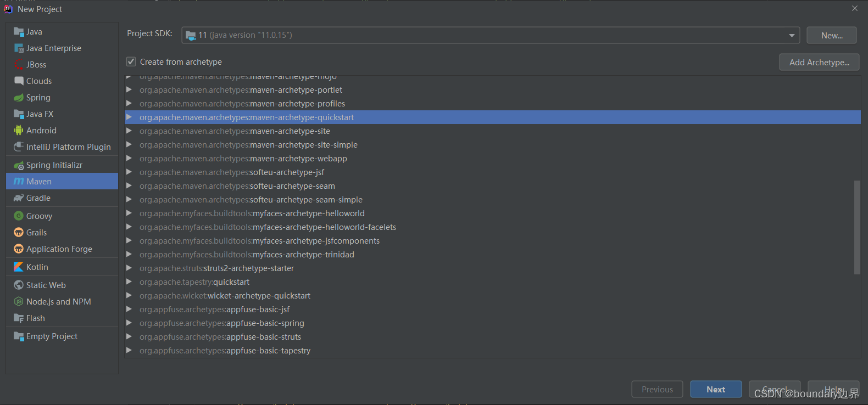Click the Previous button
Viewport: 868px width, 405px height.
[x=657, y=389]
